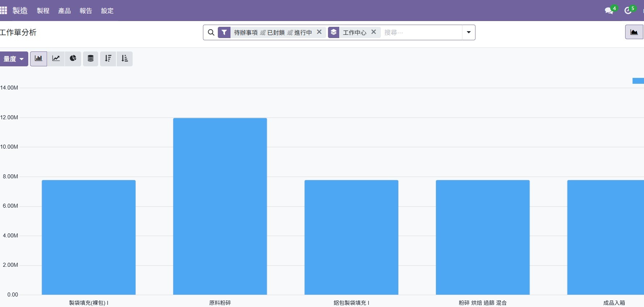This screenshot has width=644, height=307.
Task: Toggle stacked chart mode
Action: coord(91,59)
